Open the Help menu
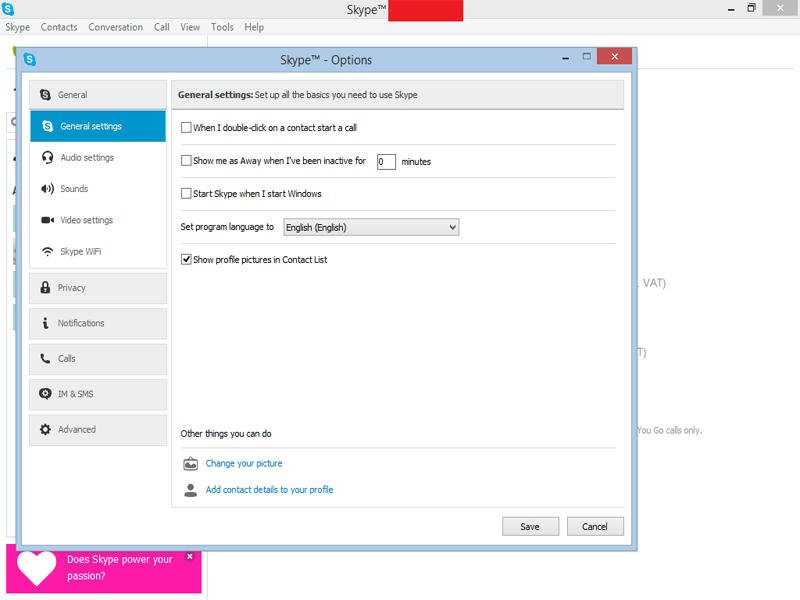This screenshot has width=800, height=600. tap(254, 27)
